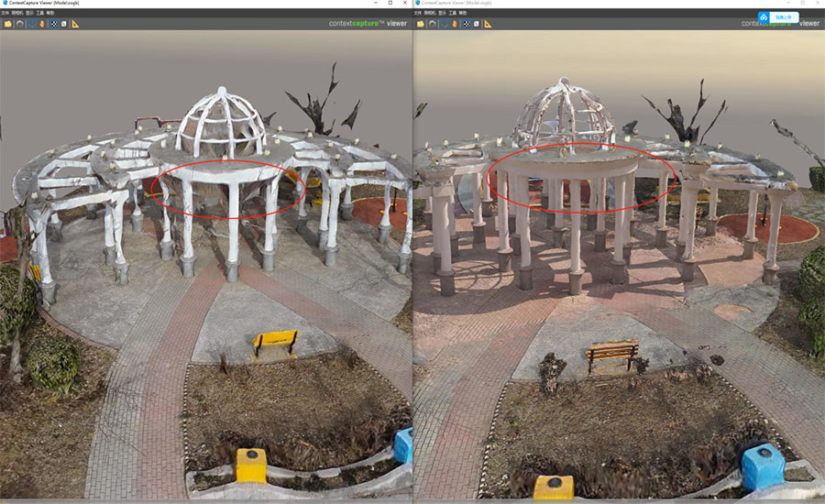
Task: Select the pan hand tool in left viewer
Action: (x=41, y=24)
